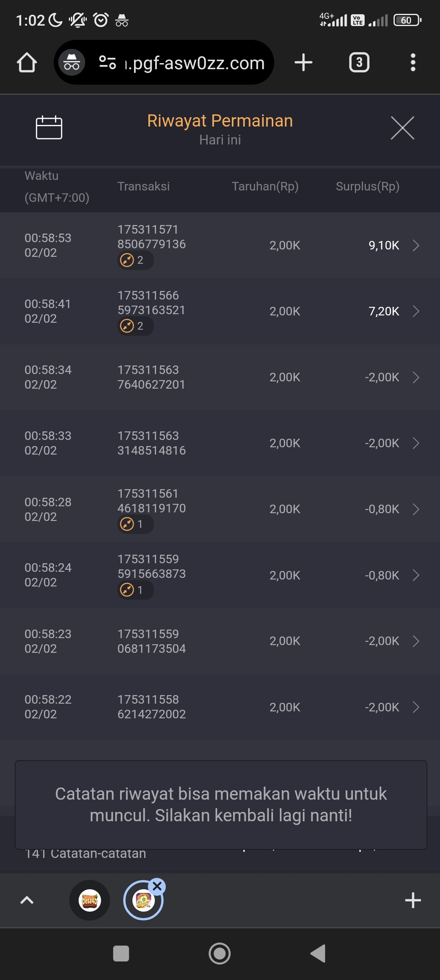The height and width of the screenshot is (980, 440).
Task: Expand details for 00:58:53 transaction
Action: (416, 245)
